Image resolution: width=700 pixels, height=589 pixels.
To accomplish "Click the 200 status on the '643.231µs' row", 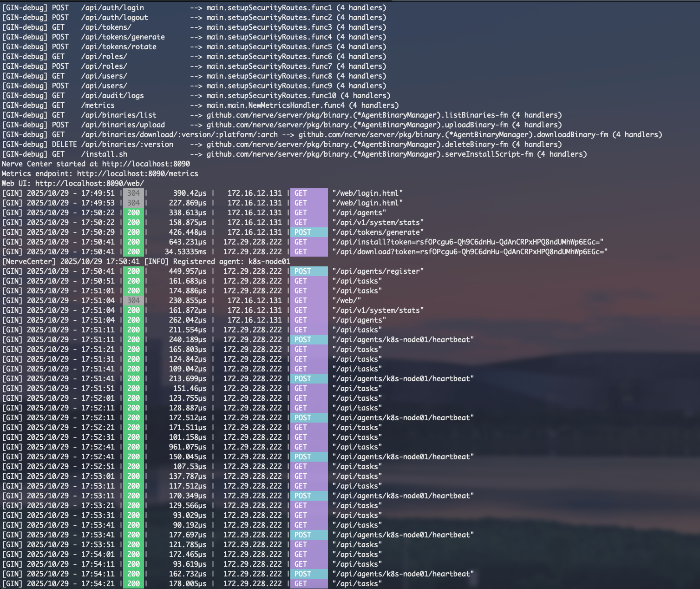I will point(133,242).
